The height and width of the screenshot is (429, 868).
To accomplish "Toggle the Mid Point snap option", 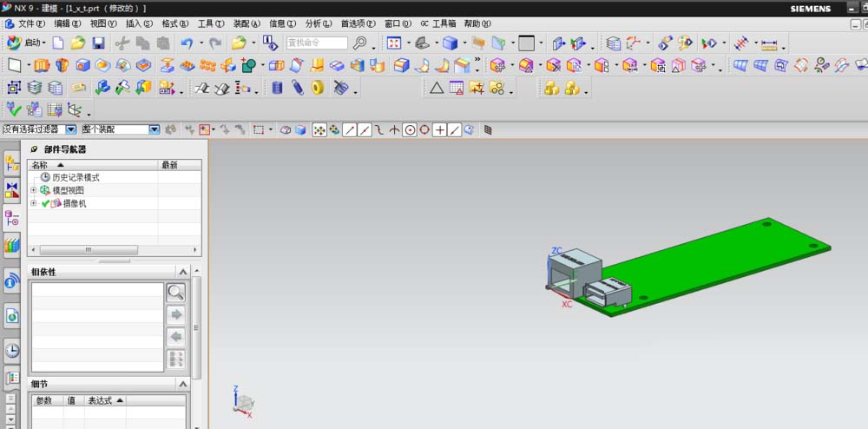I will [365, 130].
